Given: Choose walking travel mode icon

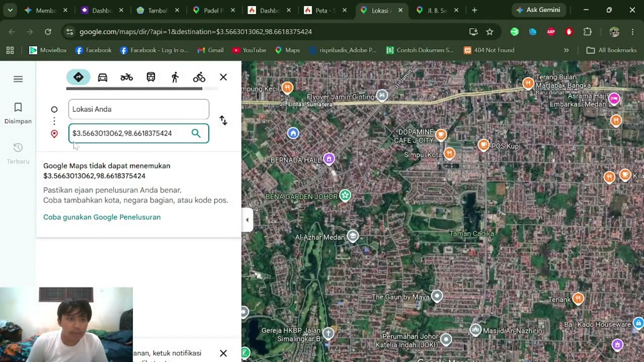Looking at the screenshot, I should (175, 77).
